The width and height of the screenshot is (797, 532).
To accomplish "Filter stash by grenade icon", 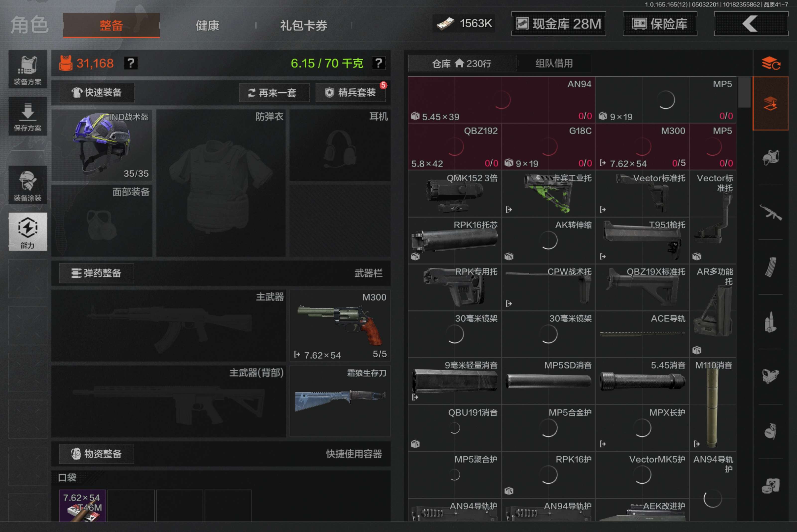I will pos(770,431).
